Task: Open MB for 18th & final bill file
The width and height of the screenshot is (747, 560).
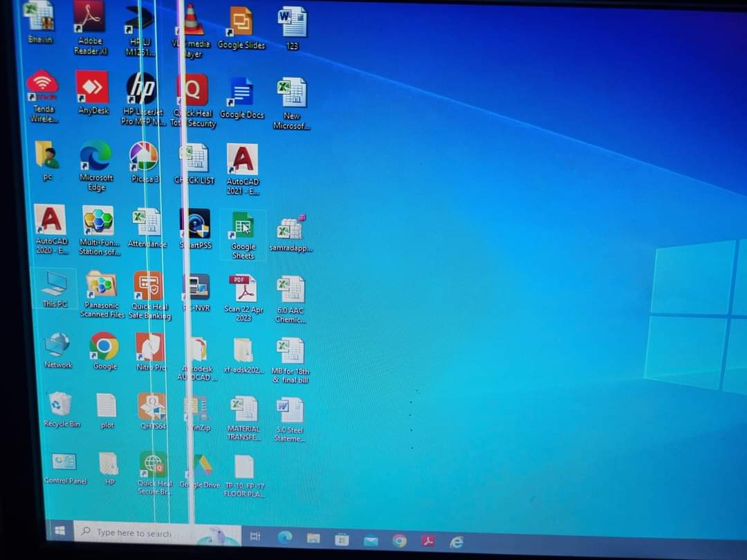Action: [x=290, y=361]
